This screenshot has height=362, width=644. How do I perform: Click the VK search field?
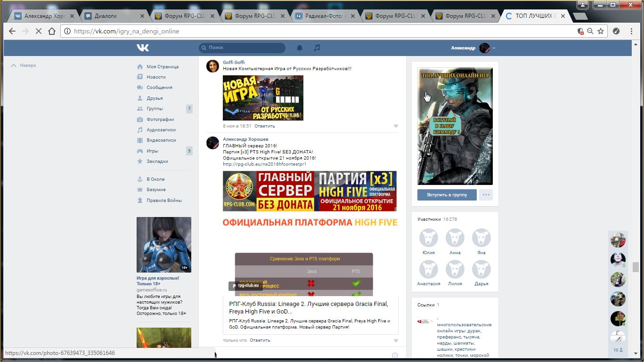[242, 48]
